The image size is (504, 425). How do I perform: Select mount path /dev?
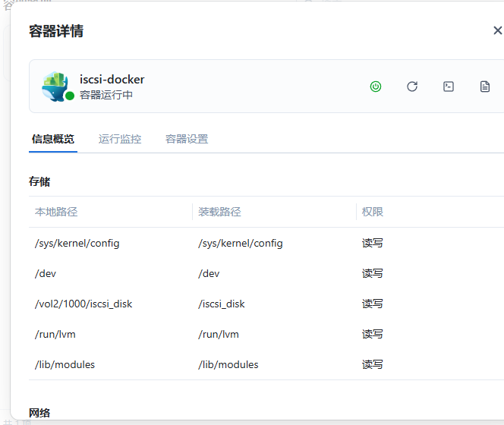click(209, 273)
